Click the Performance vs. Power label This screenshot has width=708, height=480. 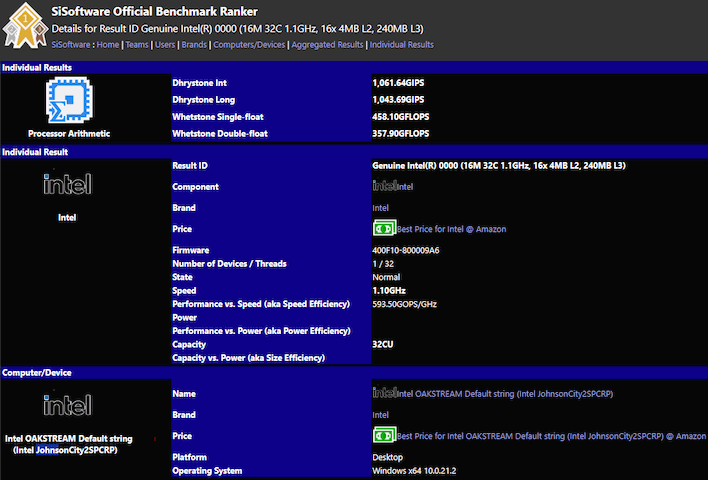click(x=261, y=331)
